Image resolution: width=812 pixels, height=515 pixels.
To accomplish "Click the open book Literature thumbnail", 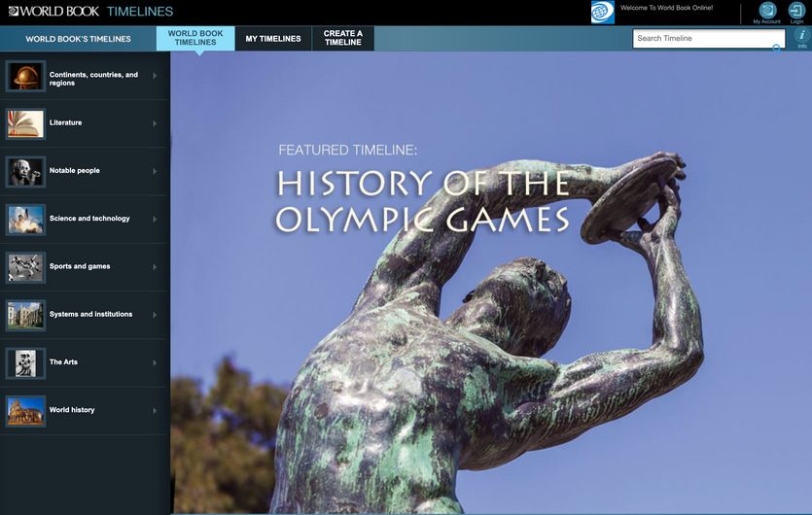I will (25, 123).
